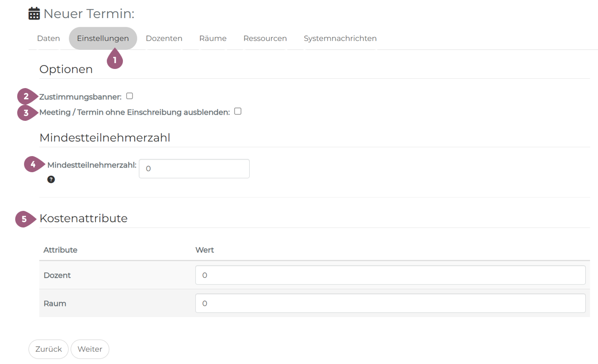Click the calendar icon beside Neuer Termin

point(34,14)
